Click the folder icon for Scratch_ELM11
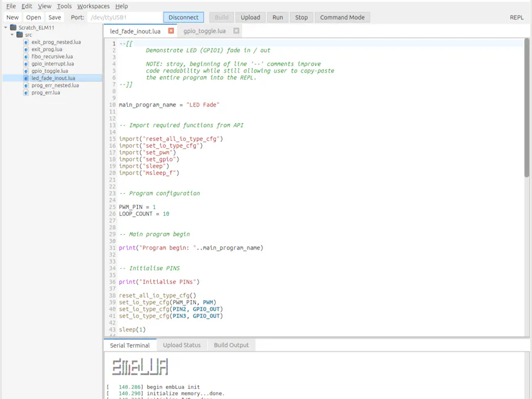532x399 pixels. tap(13, 27)
